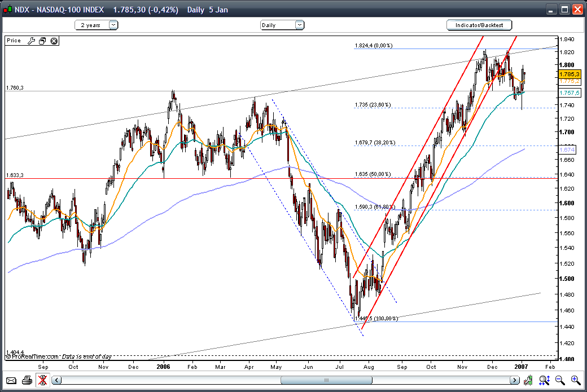Open the Daily timeframe dropdown
Image resolution: width=587 pixels, height=392 pixels.
[x=282, y=25]
